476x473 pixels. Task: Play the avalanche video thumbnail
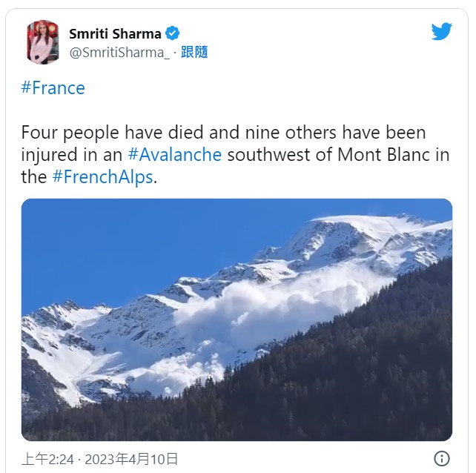237,320
